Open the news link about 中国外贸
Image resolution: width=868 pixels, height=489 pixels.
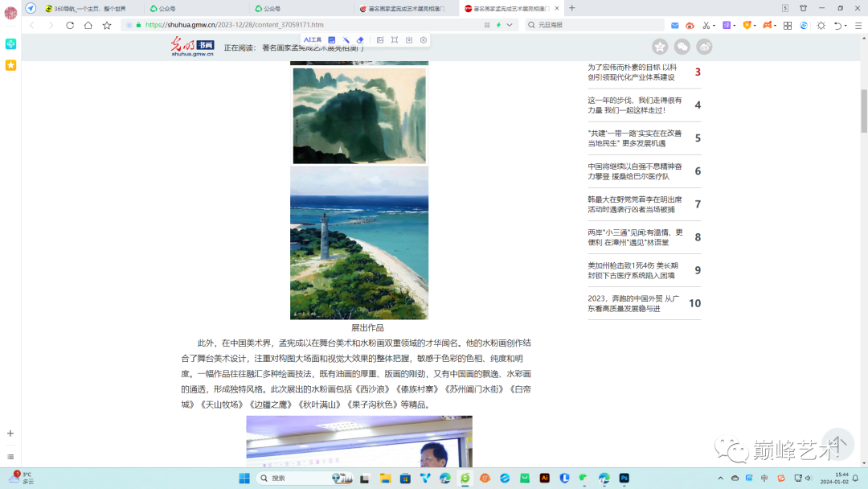coord(635,302)
